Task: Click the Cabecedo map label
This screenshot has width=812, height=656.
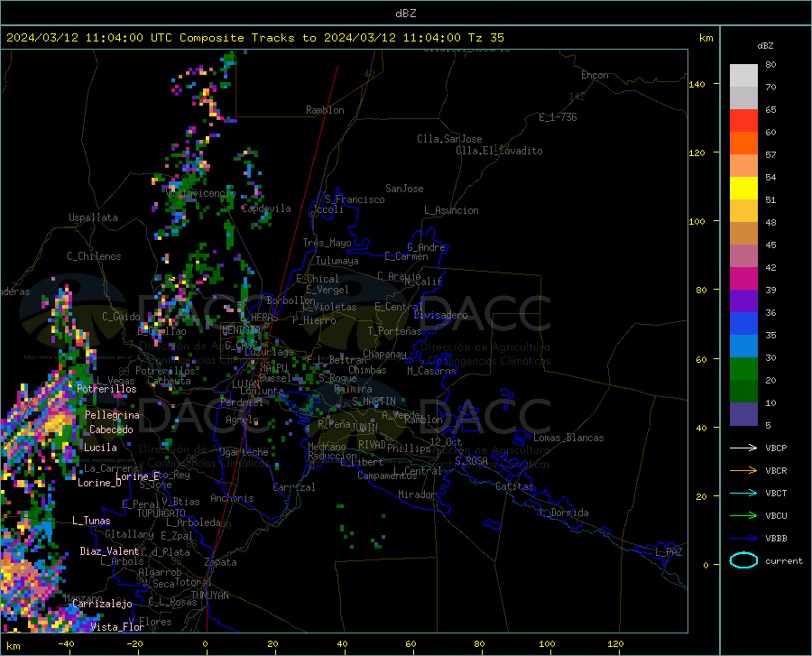Action: [111, 430]
